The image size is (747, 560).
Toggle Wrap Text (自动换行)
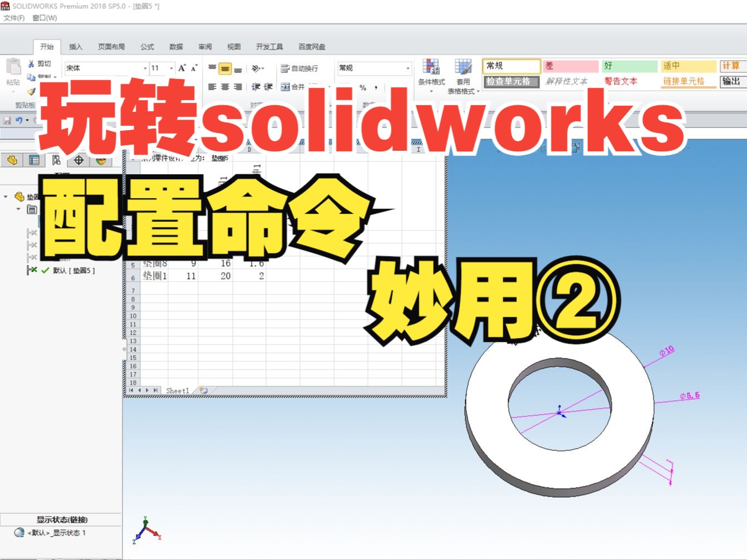299,68
